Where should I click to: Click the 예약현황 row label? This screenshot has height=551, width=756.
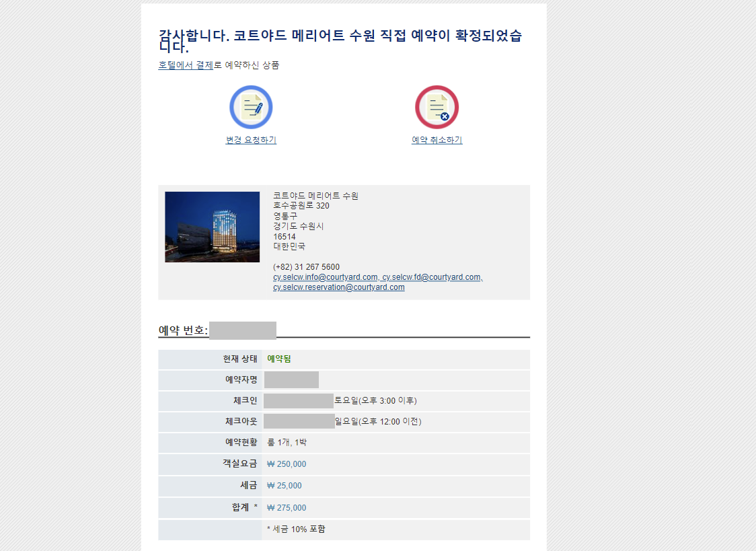point(241,442)
